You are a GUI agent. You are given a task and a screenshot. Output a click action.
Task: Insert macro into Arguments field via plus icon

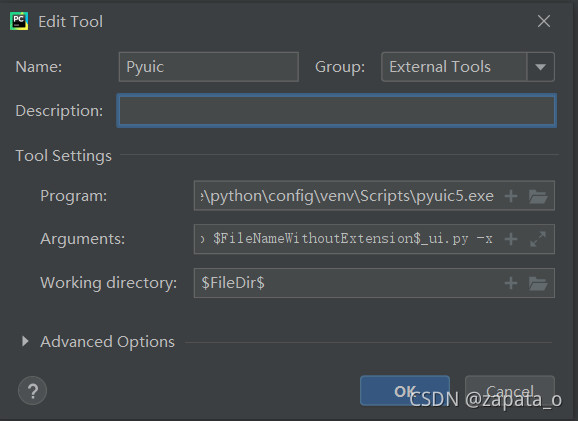coord(511,239)
